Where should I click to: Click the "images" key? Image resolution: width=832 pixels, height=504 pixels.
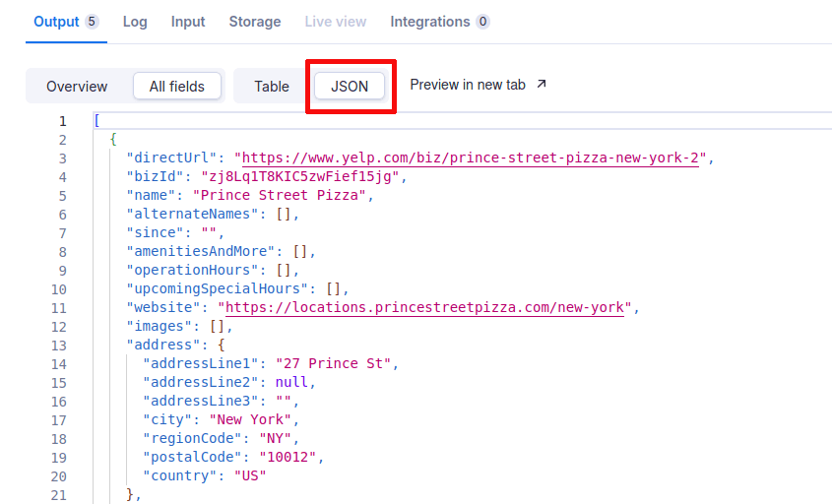pyautogui.click(x=160, y=326)
